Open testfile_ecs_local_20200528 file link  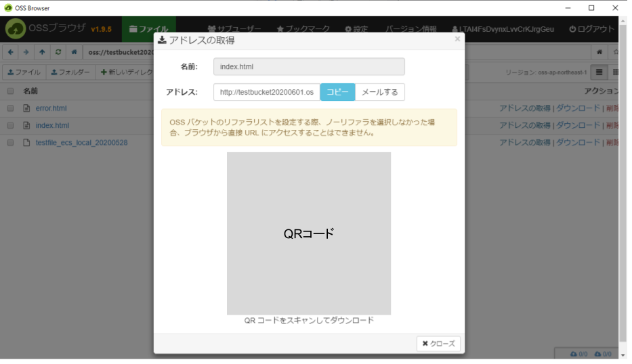[81, 143]
